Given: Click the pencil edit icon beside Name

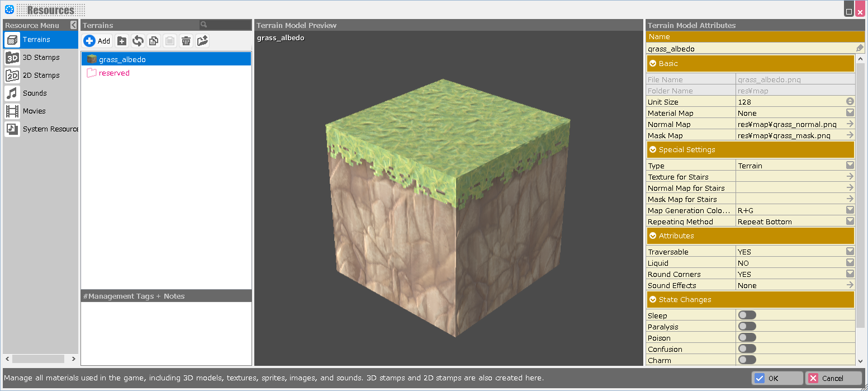Looking at the screenshot, I should point(860,49).
